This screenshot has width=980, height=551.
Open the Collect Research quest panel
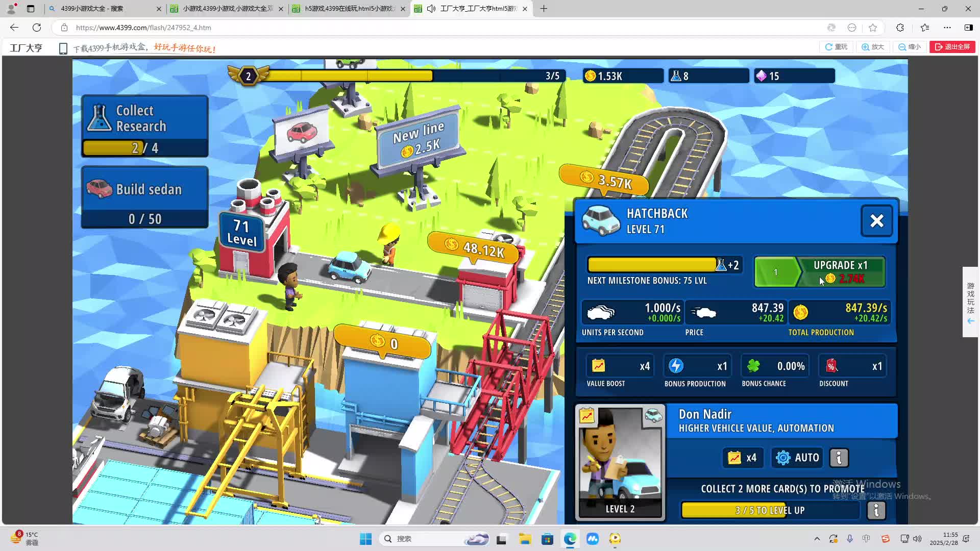[144, 126]
